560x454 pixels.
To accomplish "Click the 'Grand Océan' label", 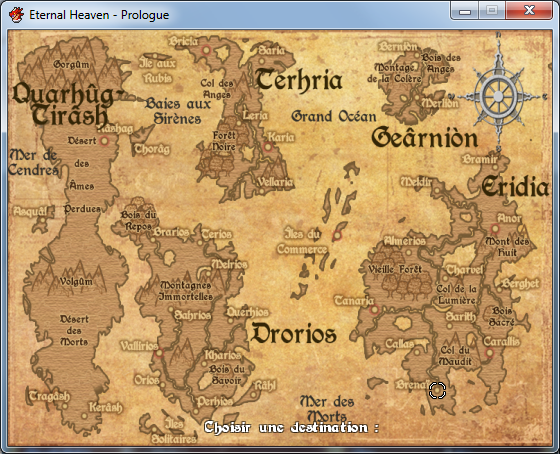I will (334, 116).
